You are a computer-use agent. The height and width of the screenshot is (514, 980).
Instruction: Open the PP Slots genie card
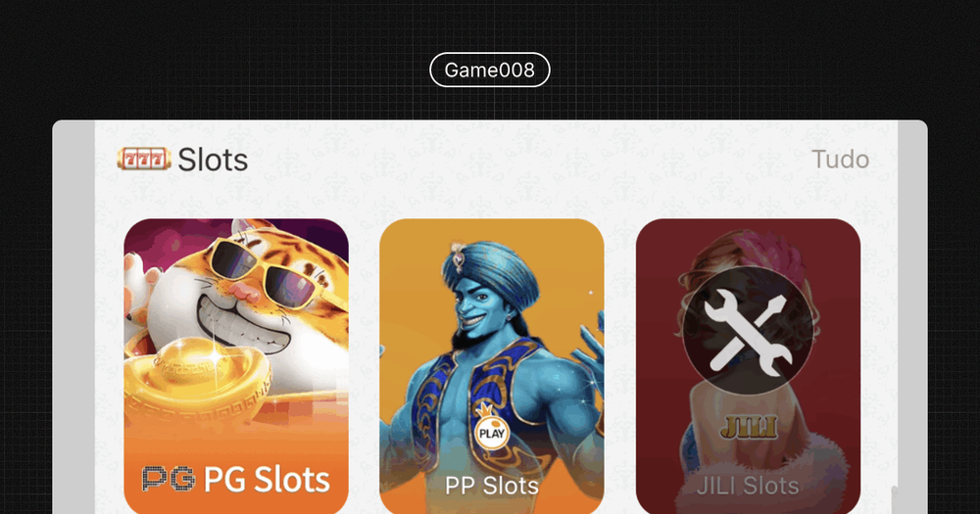click(492, 366)
